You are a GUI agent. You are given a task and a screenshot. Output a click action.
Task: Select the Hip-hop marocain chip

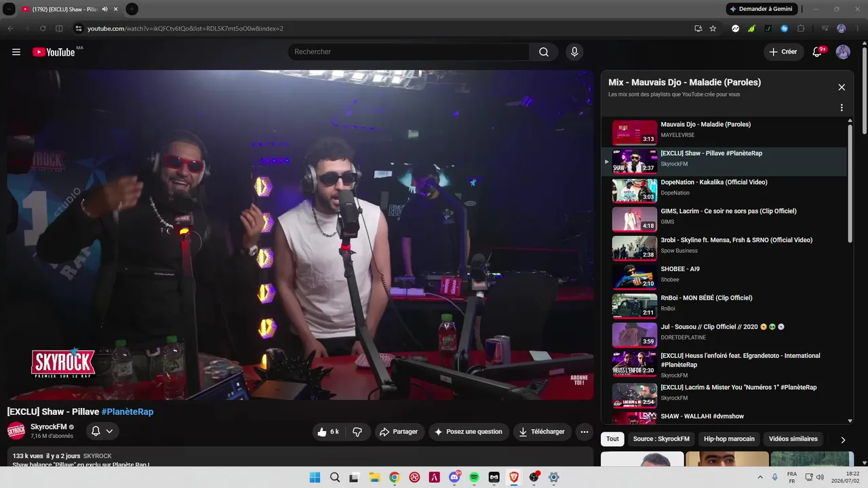click(x=729, y=439)
